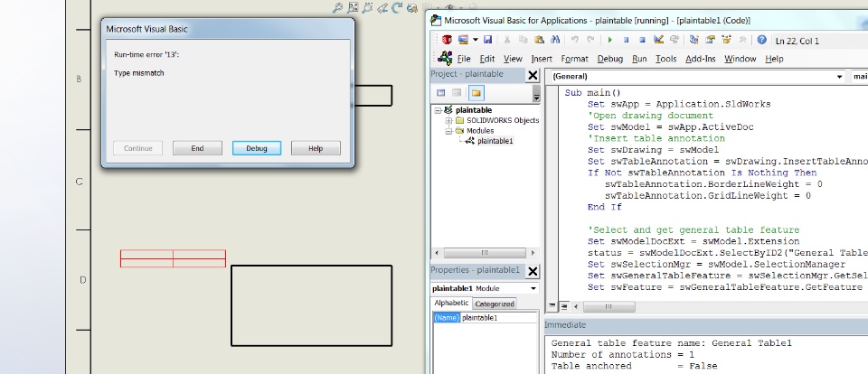Open the File menu
The height and width of the screenshot is (374, 868).
coord(464,59)
